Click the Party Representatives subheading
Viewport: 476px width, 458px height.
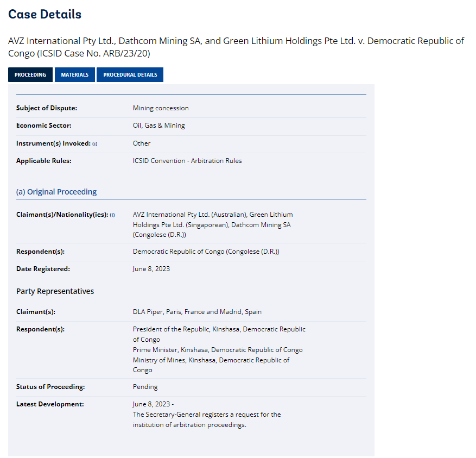(x=55, y=291)
